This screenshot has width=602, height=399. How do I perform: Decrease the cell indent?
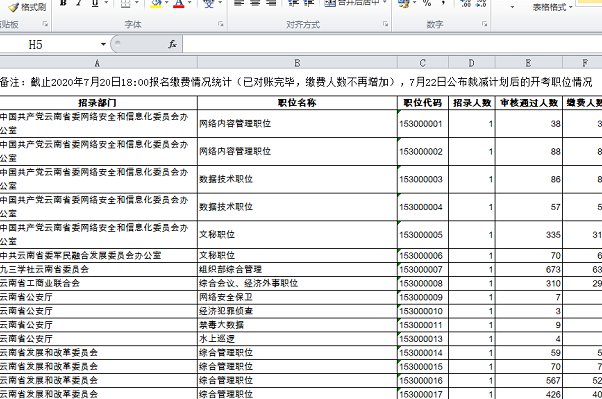[x=293, y=3]
